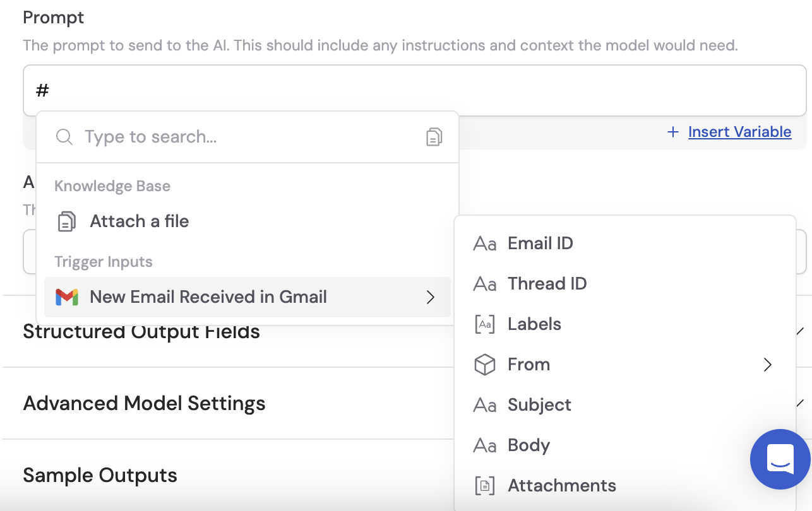Click the magnifying glass search icon
This screenshot has height=511, width=812.
click(64, 136)
